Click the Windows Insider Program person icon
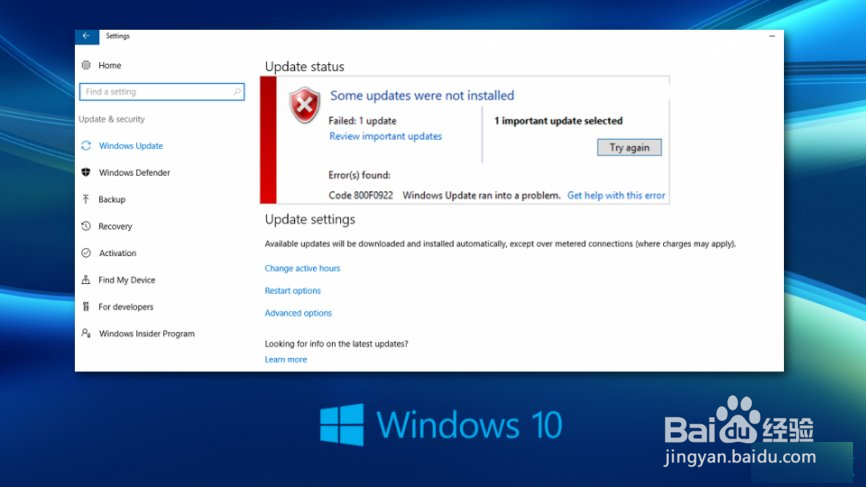 [86, 333]
